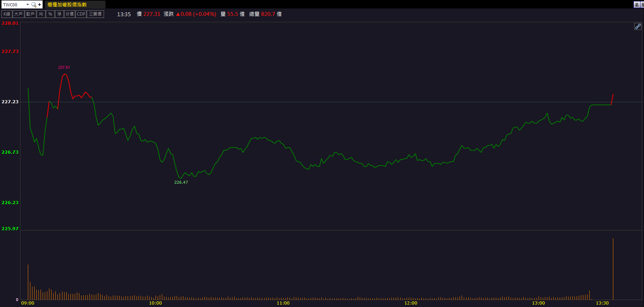The height and width of the screenshot is (307, 644).
Task: Click the 12:00 time axis label
Action: click(x=411, y=303)
